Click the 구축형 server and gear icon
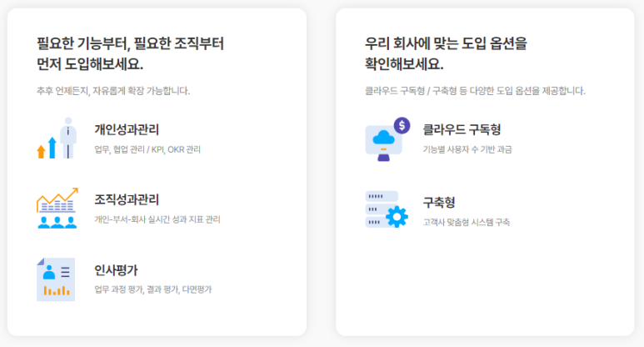Viewport: 644px width, 347px height. pyautogui.click(x=387, y=209)
